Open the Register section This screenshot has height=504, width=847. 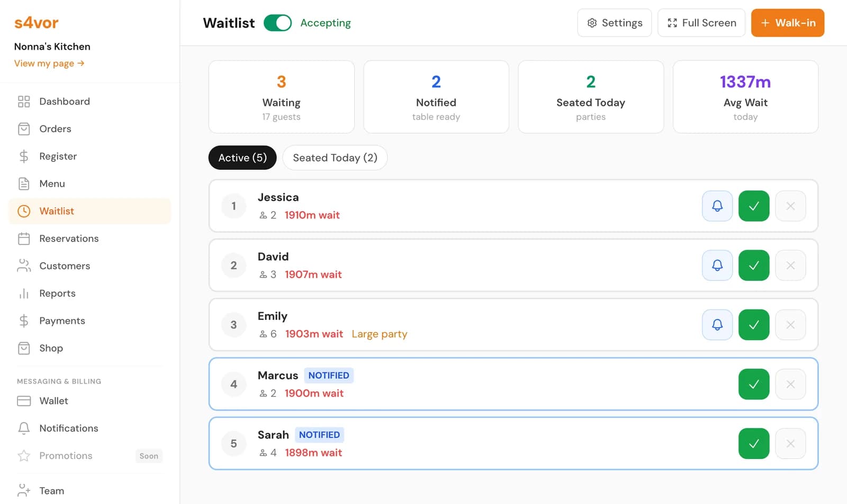[57, 156]
